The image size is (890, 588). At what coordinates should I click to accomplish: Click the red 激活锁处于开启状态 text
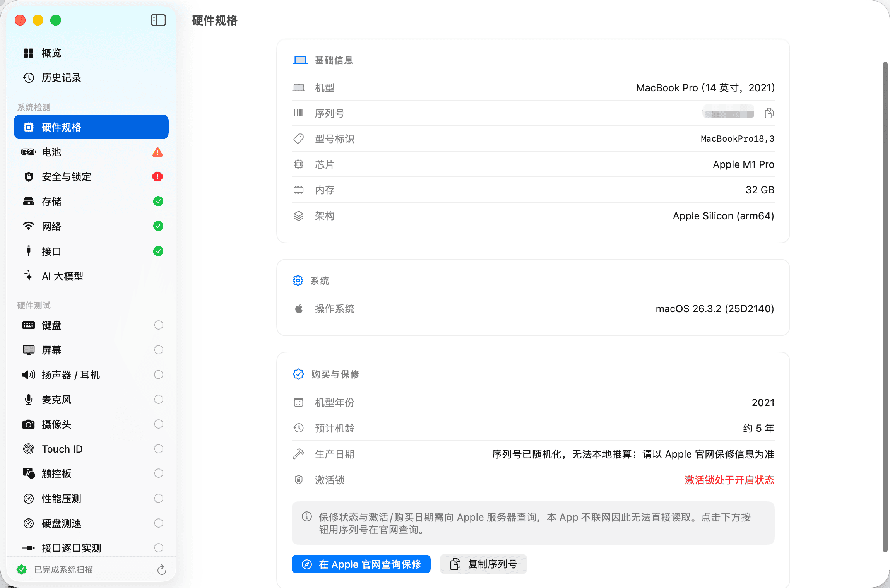[x=729, y=480]
